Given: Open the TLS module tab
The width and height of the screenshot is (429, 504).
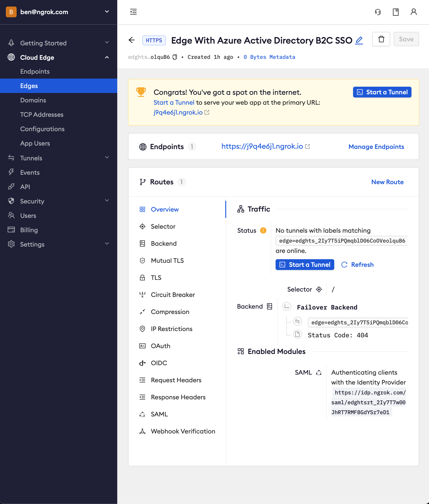Looking at the screenshot, I should point(177,278).
